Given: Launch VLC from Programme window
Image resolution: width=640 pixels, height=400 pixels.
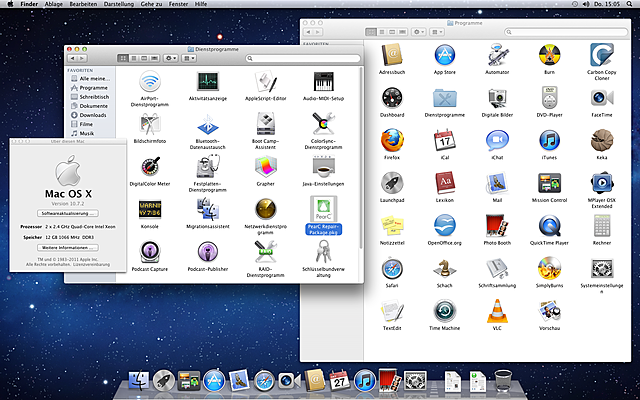Looking at the screenshot, I should click(x=497, y=311).
